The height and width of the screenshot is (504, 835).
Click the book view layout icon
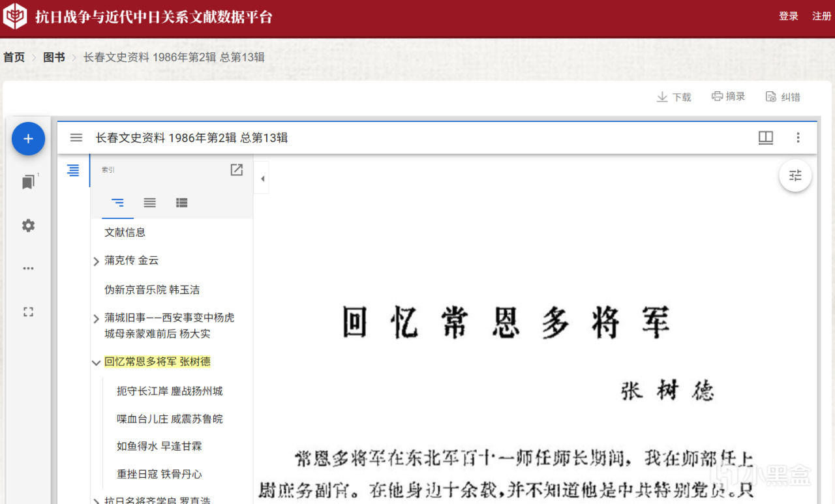pyautogui.click(x=766, y=138)
